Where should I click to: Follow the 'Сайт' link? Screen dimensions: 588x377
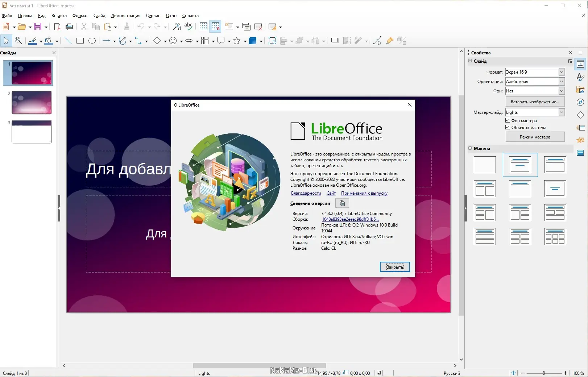pos(331,193)
